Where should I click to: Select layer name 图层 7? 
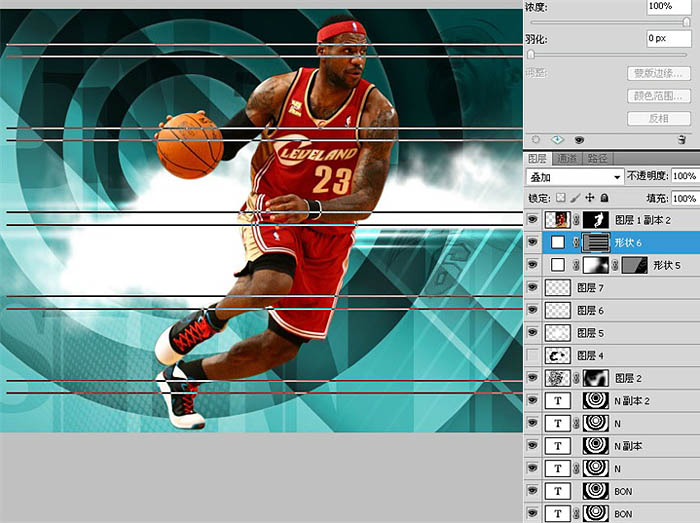(x=590, y=288)
